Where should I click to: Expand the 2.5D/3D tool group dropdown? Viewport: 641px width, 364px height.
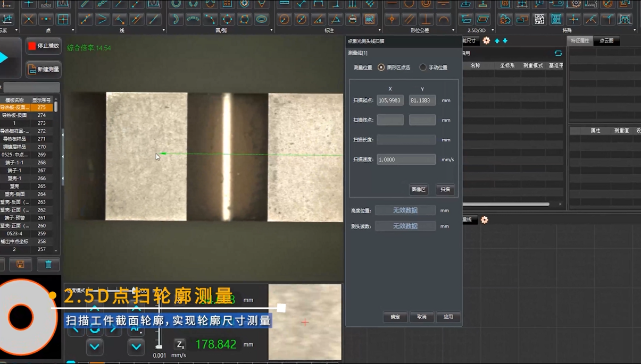(x=493, y=31)
